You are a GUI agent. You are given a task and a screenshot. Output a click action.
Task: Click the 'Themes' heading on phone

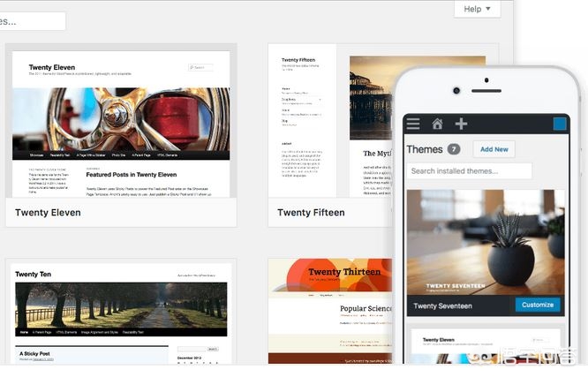click(x=425, y=149)
